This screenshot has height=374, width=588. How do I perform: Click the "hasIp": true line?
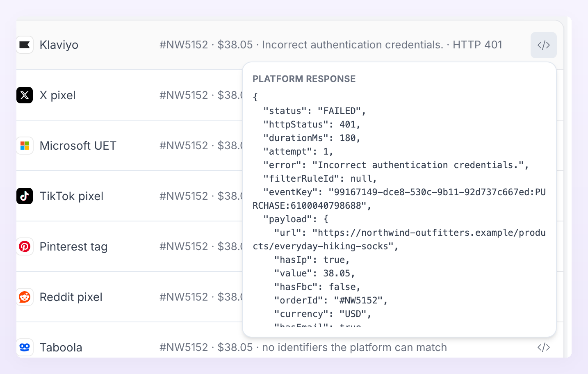pos(312,260)
